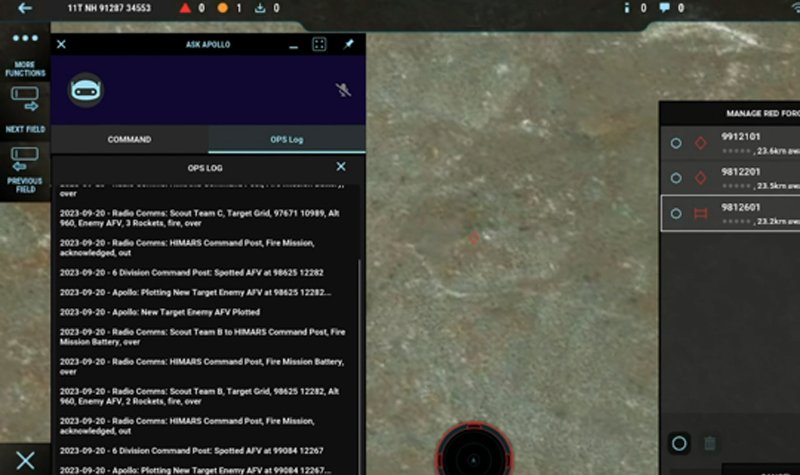
Task: Click the select-all circle button in Manage Red Force
Action: coord(679,443)
